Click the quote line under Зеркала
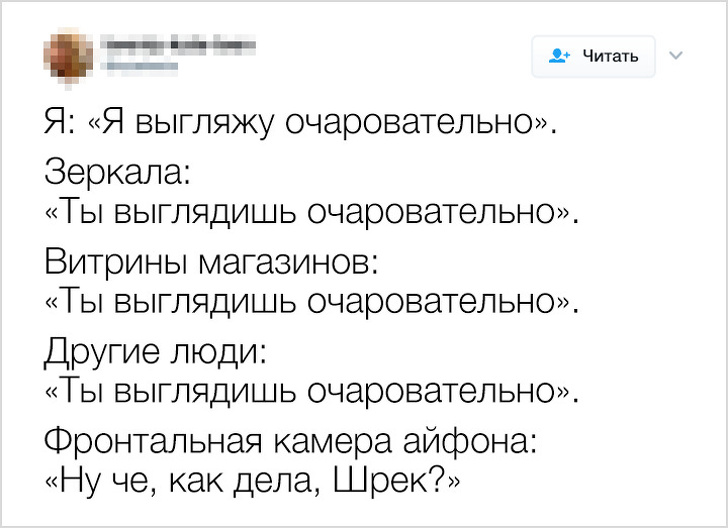Screen dimensions: 728x528 point(311,211)
